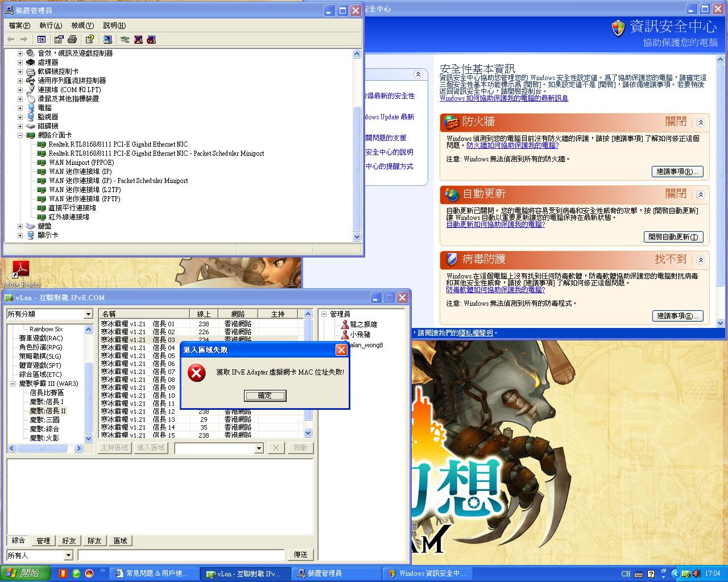This screenshot has width=728, height=582.
Task: Click the speaker icon beside 音效，視訊及遊戲控制器
Action: (x=31, y=53)
